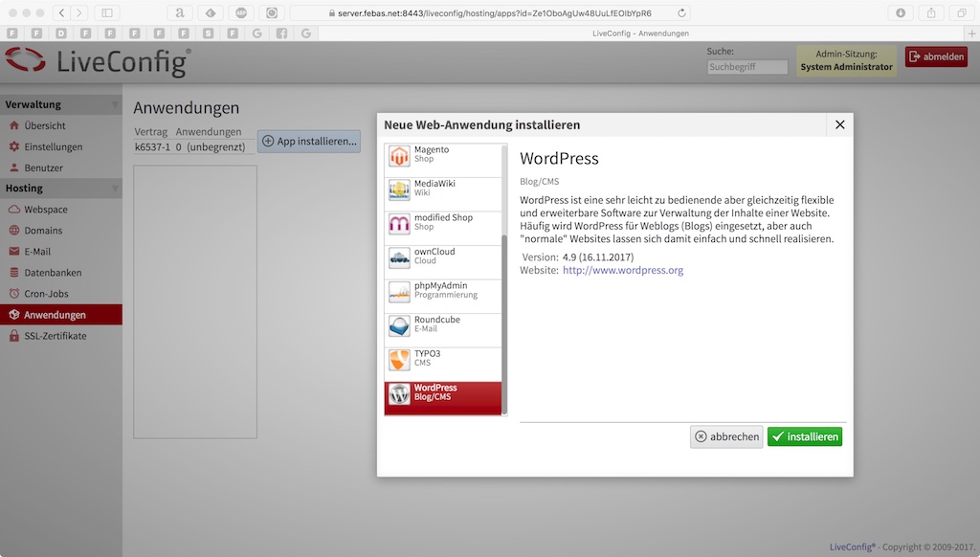Show all tabs with the tab overview icon
Screen dimensions: 980x557
[961, 12]
